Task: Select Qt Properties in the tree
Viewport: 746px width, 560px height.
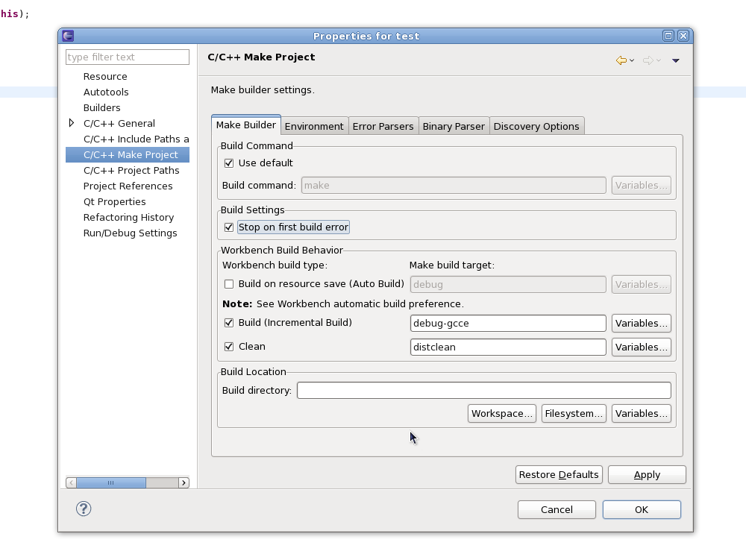Action: click(x=114, y=201)
